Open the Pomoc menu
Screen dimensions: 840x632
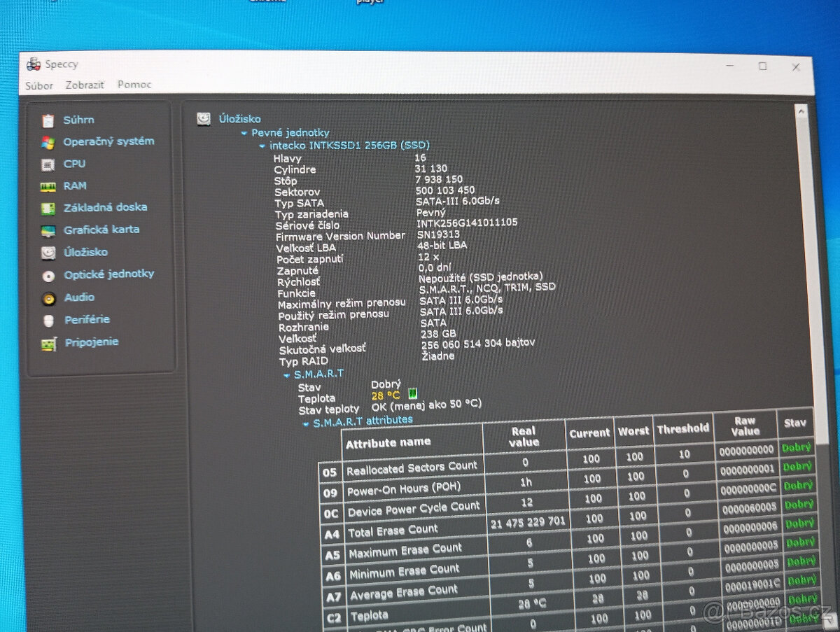tap(134, 85)
